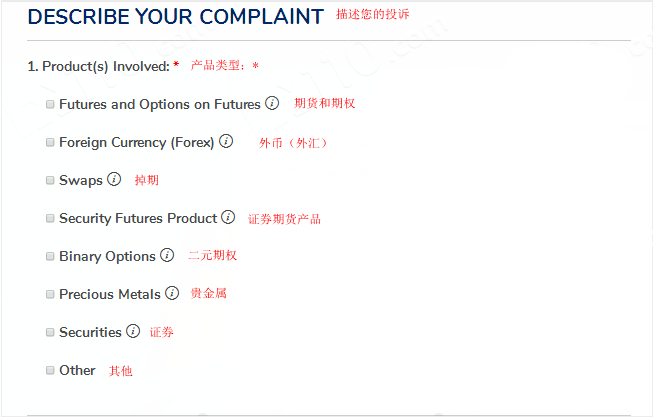The width and height of the screenshot is (656, 419).
Task: Open the Securities info icon
Action: click(133, 331)
